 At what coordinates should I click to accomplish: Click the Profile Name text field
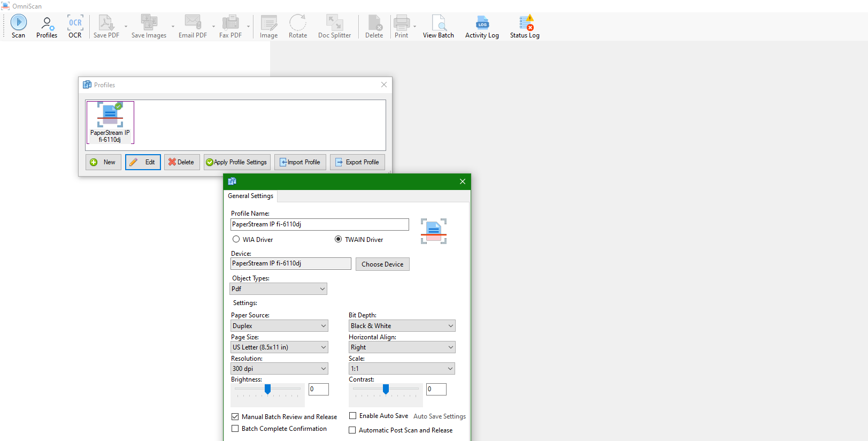point(320,225)
